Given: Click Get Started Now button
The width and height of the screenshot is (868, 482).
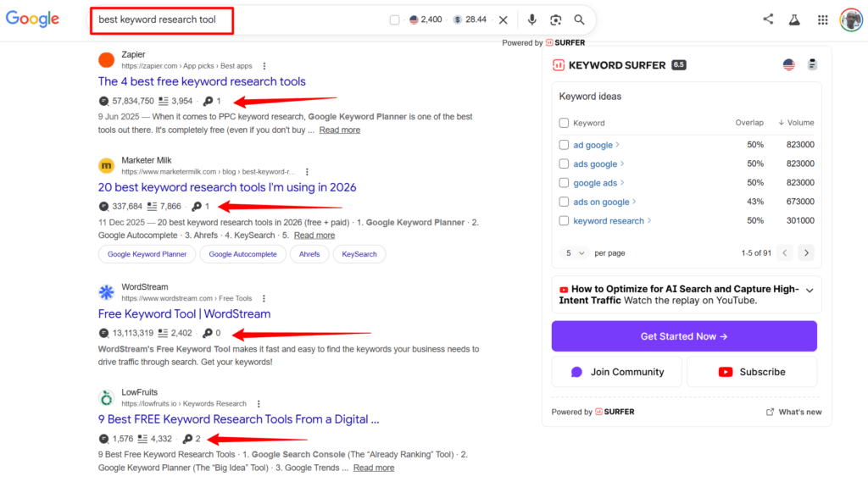Looking at the screenshot, I should pos(684,336).
